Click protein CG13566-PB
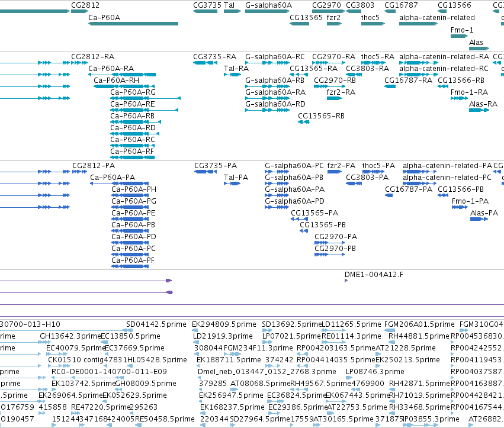Viewport: 504px width, 428px height. click(x=461, y=189)
